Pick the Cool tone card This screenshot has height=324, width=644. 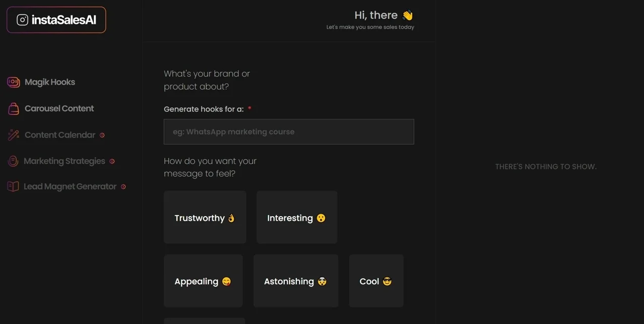tap(376, 281)
